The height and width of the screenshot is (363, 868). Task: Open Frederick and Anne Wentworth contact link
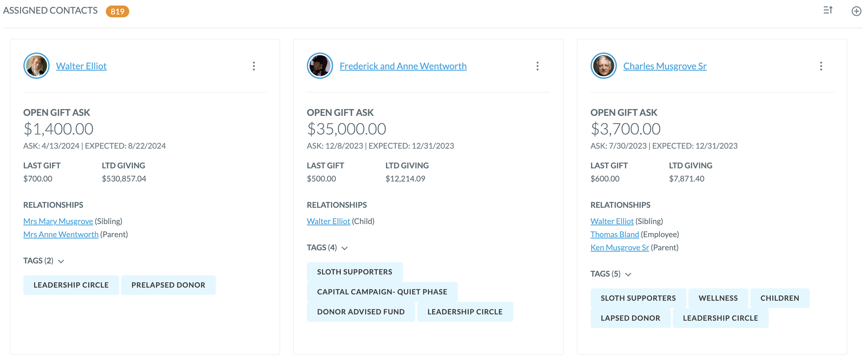403,66
